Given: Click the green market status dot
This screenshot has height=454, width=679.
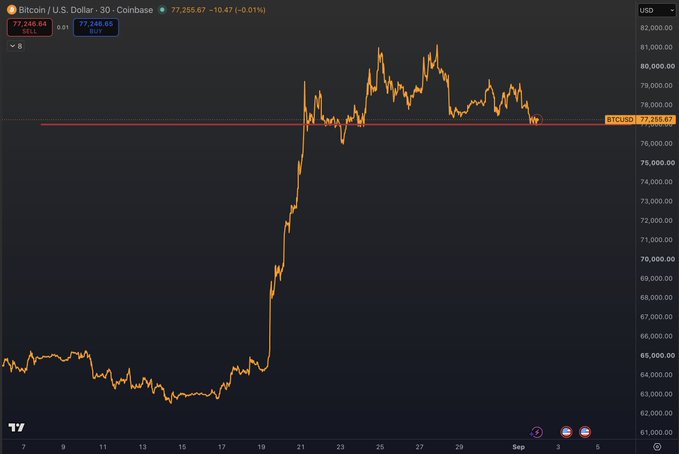Looking at the screenshot, I should [162, 10].
